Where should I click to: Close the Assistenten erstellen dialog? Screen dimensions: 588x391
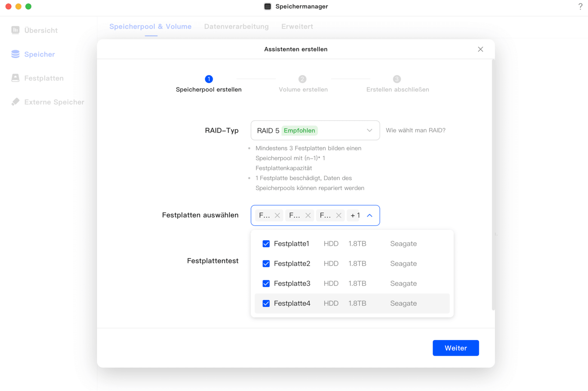480,49
